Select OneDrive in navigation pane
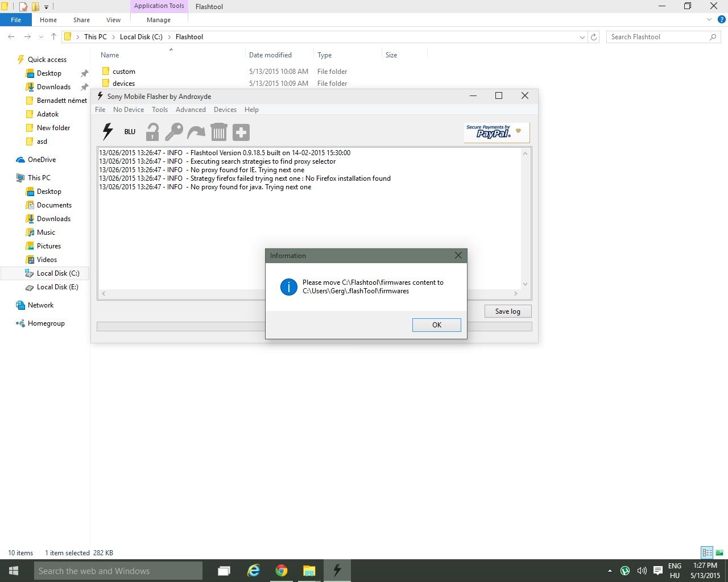 [42, 160]
